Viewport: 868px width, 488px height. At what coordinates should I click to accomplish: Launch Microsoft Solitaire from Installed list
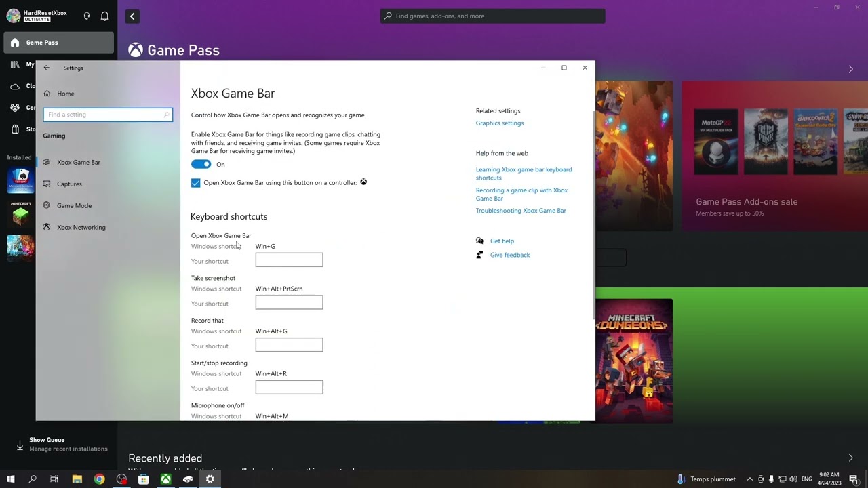tap(20, 181)
